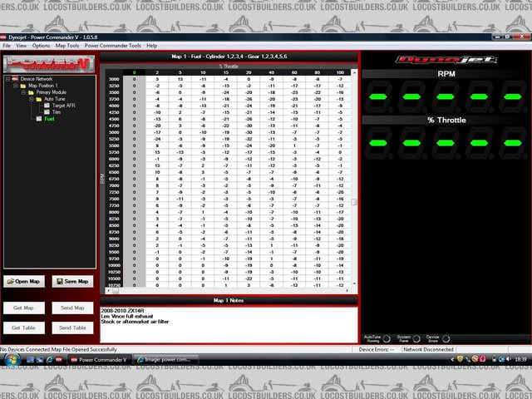Select the 0 throttle column header
The height and width of the screenshot is (399, 532).
pyautogui.click(x=135, y=72)
